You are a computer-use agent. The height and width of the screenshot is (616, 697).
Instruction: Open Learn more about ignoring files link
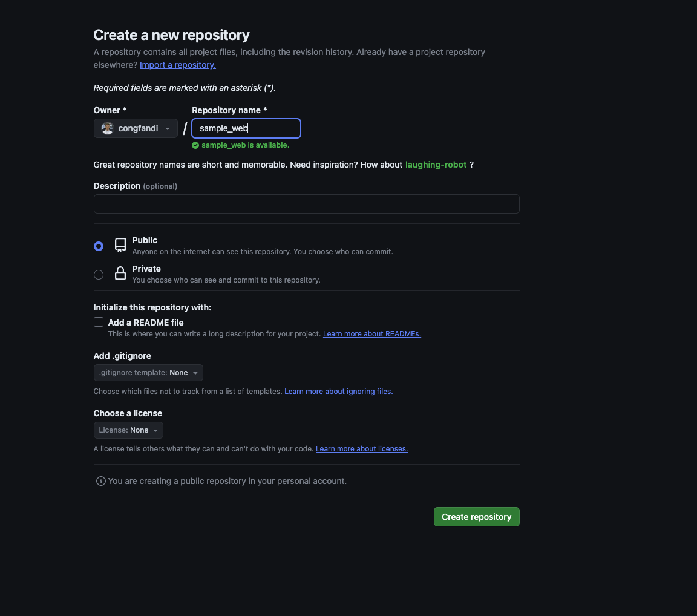338,392
